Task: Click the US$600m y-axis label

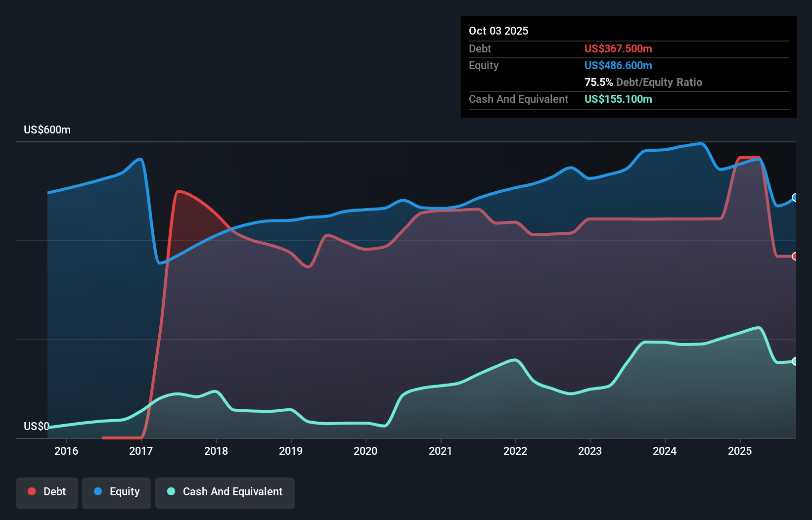Action: click(x=47, y=130)
